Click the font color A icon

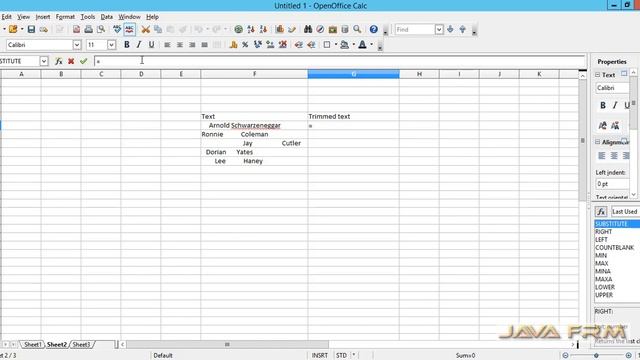[362, 45]
